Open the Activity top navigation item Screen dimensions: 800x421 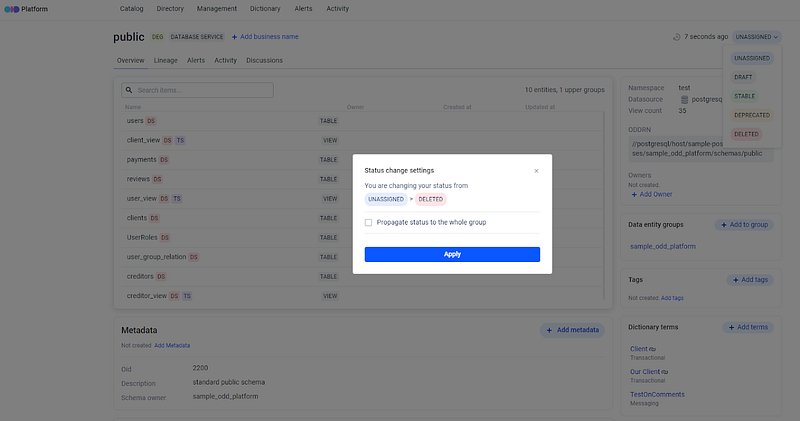(x=338, y=9)
